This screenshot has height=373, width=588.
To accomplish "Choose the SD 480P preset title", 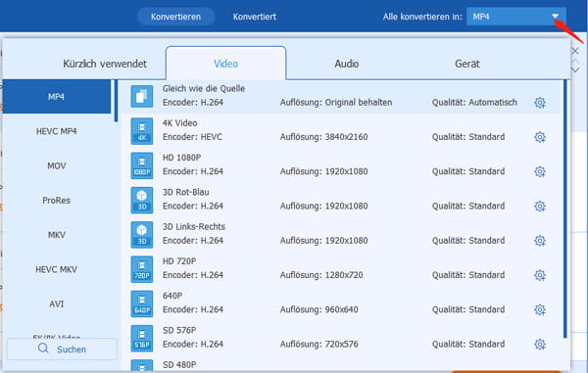I will pos(179,364).
